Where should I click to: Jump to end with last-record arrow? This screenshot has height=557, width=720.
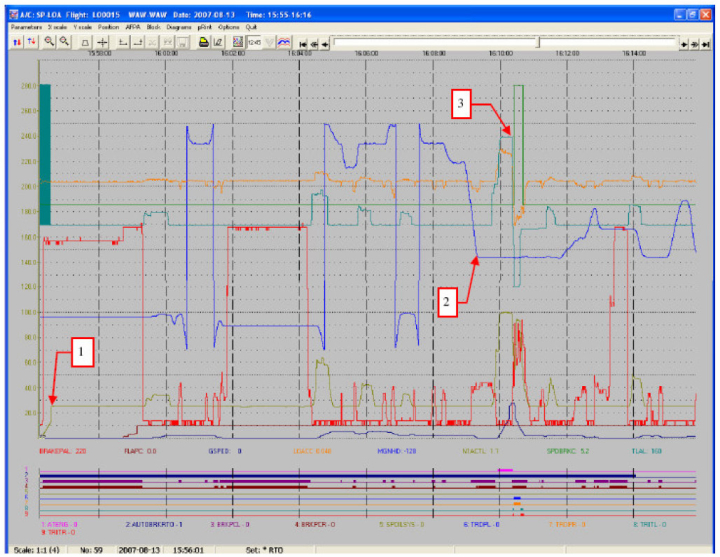[x=706, y=44]
